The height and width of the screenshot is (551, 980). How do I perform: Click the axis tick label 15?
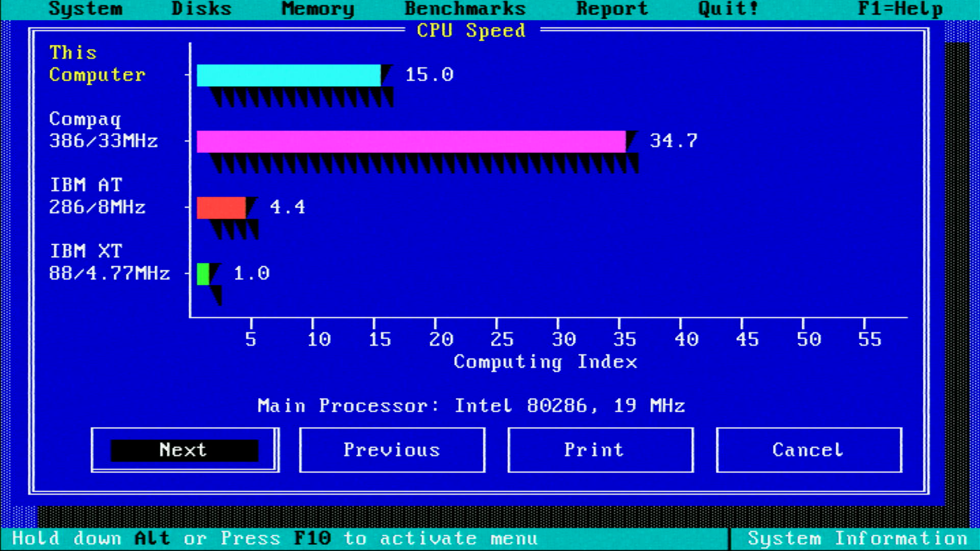point(380,339)
